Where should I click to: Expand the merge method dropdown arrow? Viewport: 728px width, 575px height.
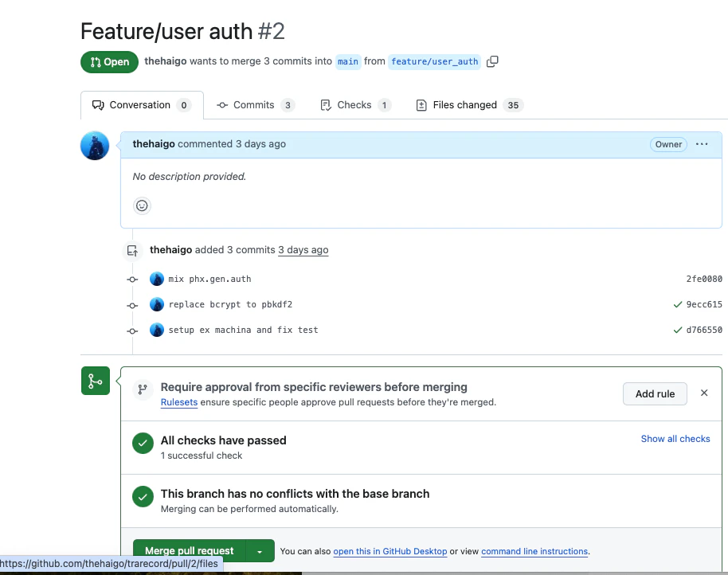[x=260, y=551]
